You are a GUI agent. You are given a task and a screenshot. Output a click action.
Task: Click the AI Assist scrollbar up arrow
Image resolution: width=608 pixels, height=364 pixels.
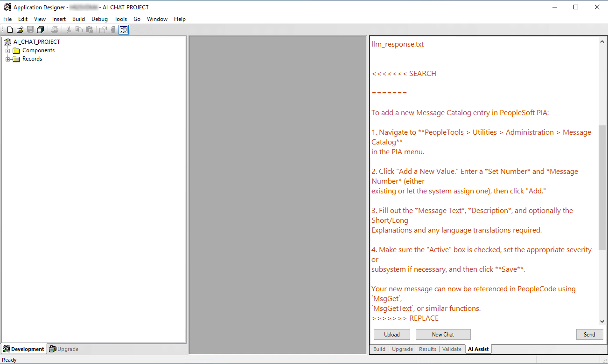602,41
